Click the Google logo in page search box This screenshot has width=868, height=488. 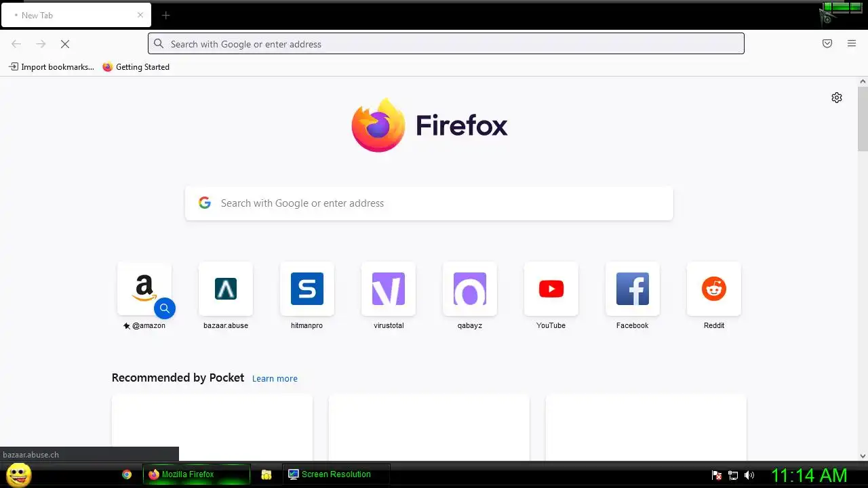click(x=205, y=203)
